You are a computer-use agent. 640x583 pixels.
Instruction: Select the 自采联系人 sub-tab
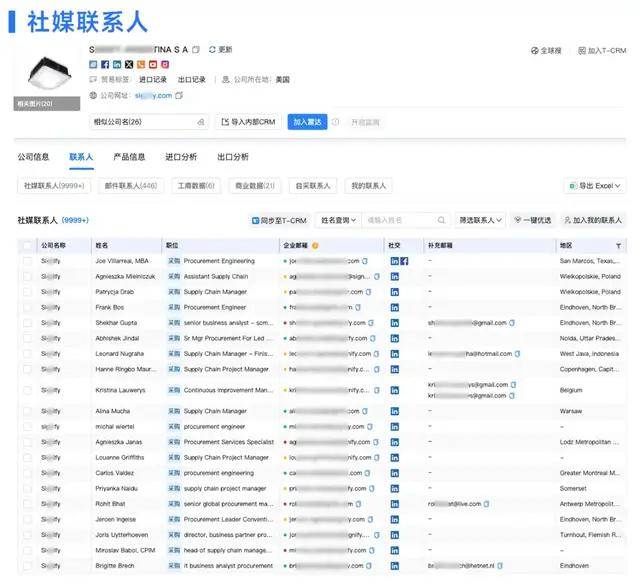[313, 186]
